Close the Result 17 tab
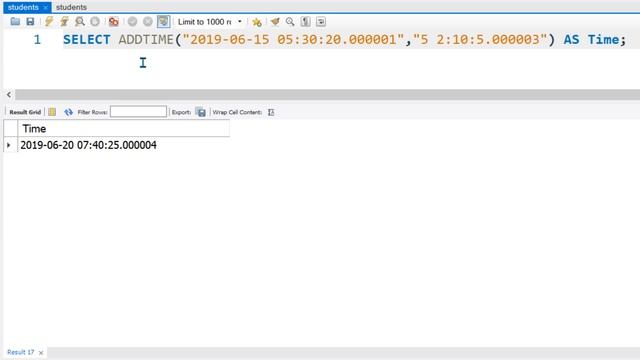640x360 pixels. point(41,353)
